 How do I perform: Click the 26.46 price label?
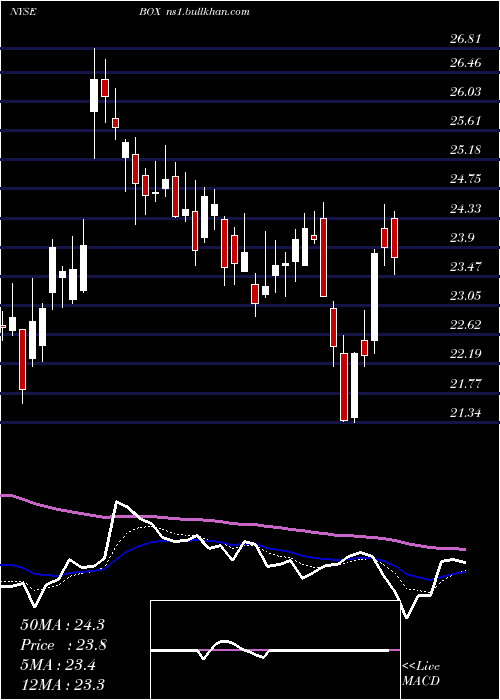coord(465,63)
